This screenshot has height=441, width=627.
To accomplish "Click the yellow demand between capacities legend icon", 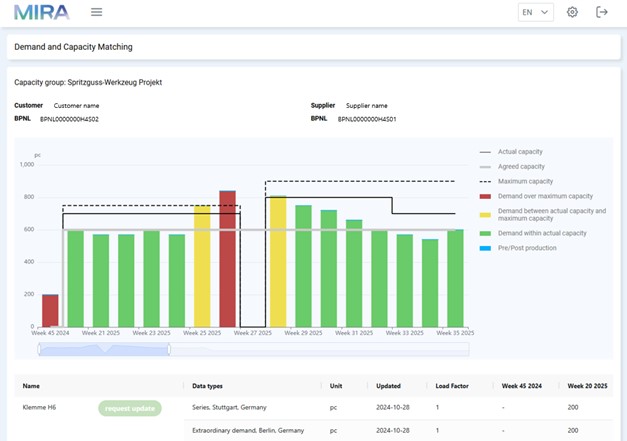I will point(485,215).
